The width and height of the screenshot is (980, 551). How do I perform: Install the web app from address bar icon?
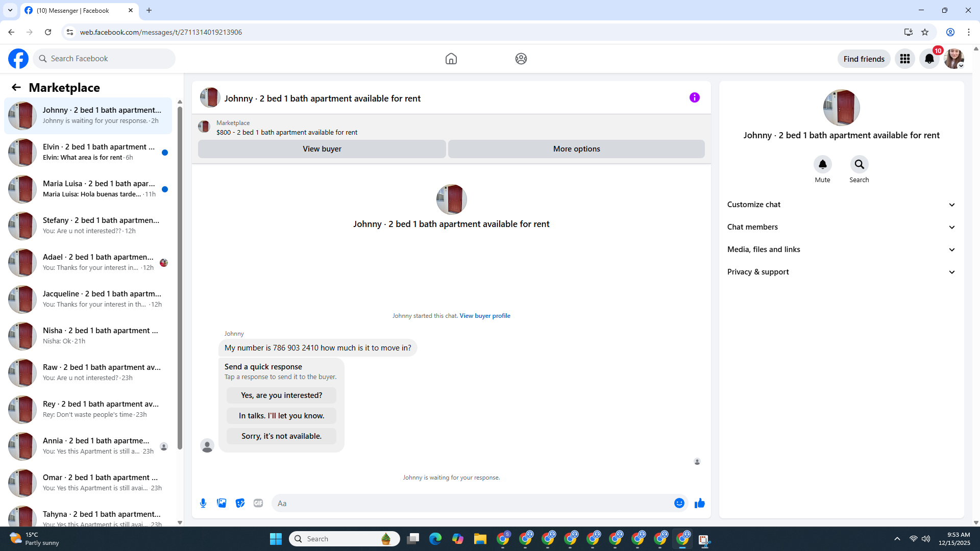(x=908, y=32)
